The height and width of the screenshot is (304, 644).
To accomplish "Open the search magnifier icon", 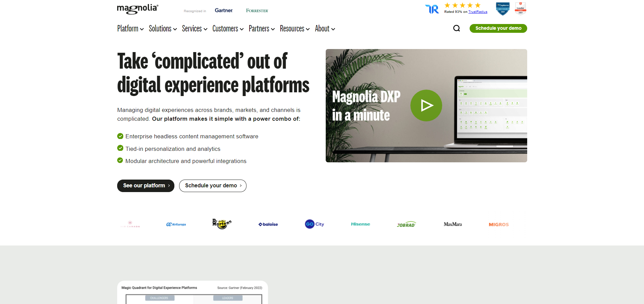I will coord(456,28).
